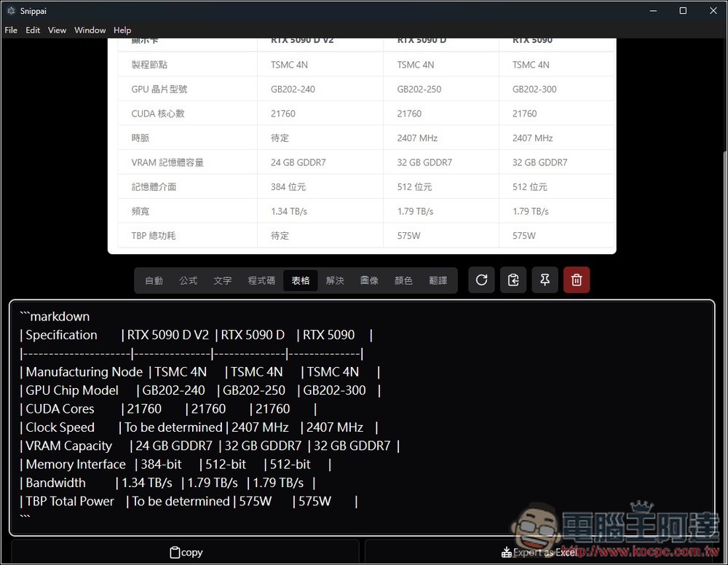This screenshot has width=728, height=565.
Task: Click the TBP Total Power markdown line
Action: point(189,502)
